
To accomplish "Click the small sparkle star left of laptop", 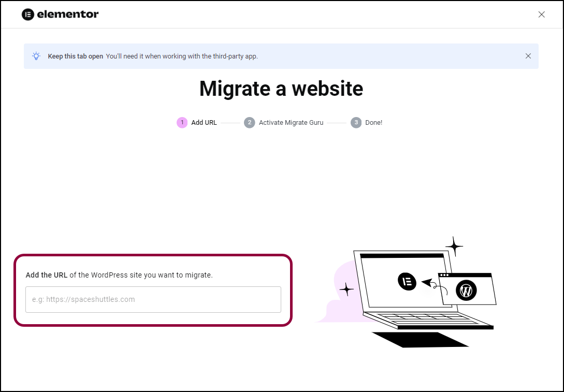I will click(x=346, y=289).
